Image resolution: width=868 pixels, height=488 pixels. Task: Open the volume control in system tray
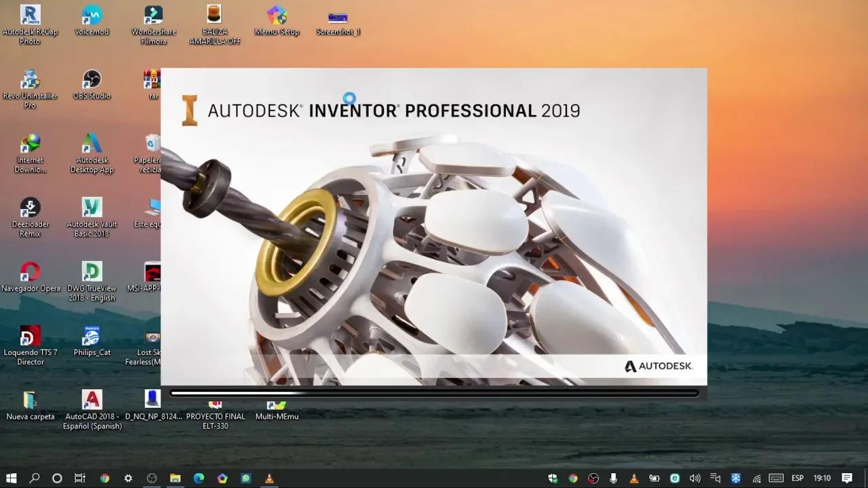click(x=695, y=479)
